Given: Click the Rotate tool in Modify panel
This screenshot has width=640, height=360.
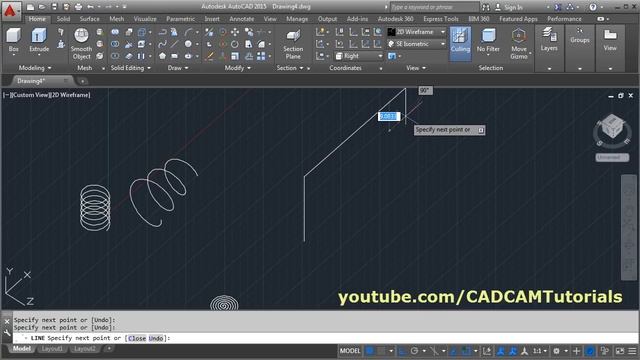Looking at the screenshot, I should (x=235, y=44).
